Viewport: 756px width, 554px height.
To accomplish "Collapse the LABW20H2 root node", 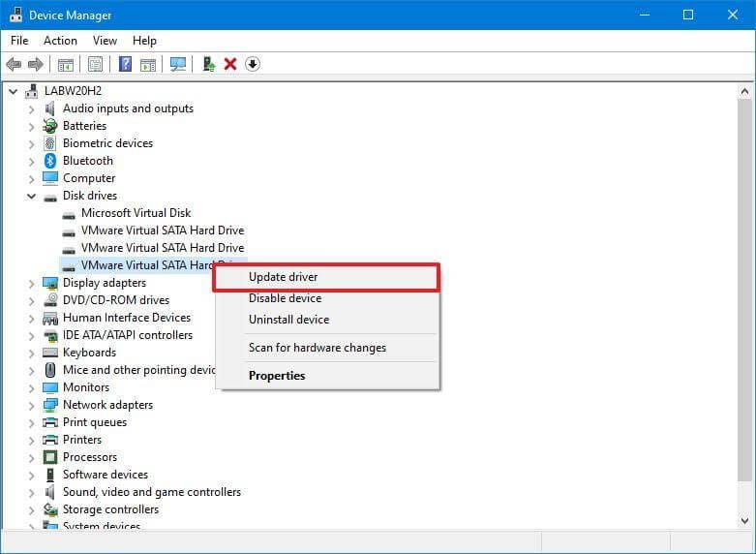I will pyautogui.click(x=14, y=91).
